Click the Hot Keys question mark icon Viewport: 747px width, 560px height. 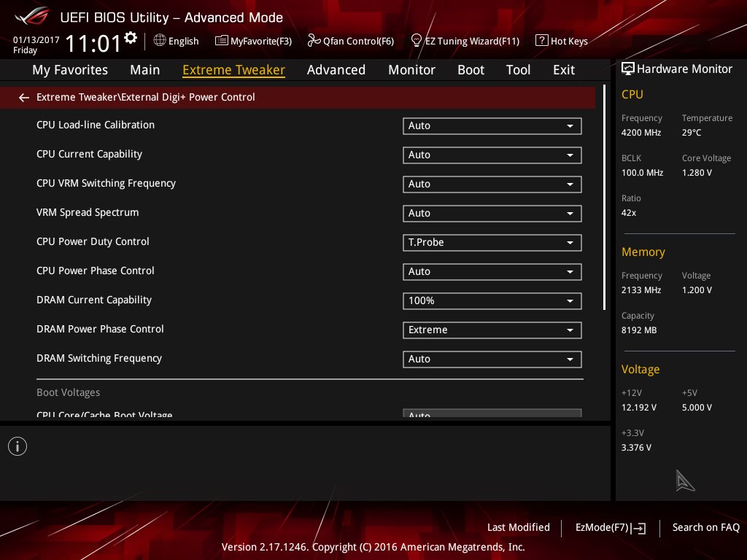coord(542,41)
